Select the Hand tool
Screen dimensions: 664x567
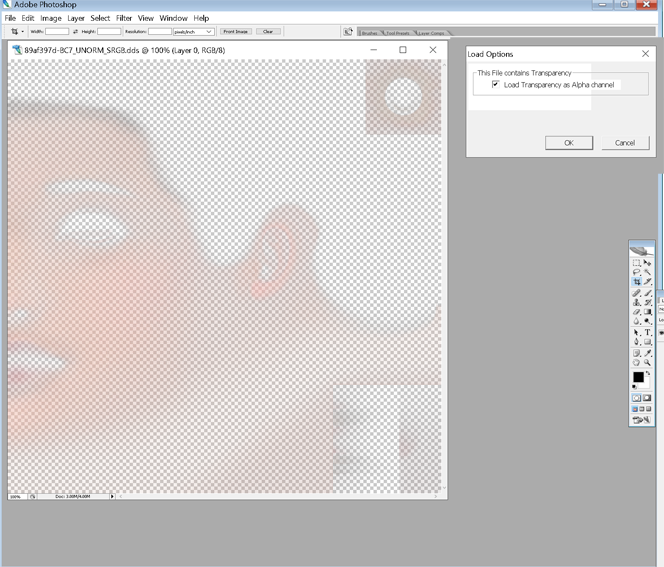(x=636, y=362)
